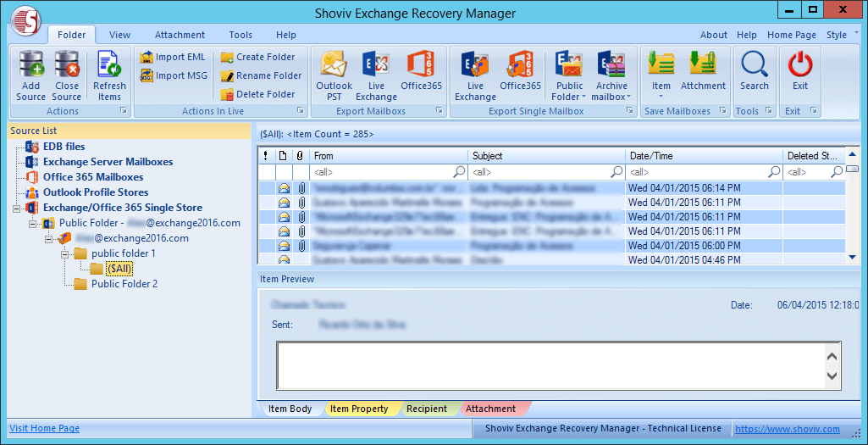Image resolution: width=868 pixels, height=445 pixels.
Task: Choose Live Exchange under Export Single Mailbox
Action: pyautogui.click(x=475, y=76)
